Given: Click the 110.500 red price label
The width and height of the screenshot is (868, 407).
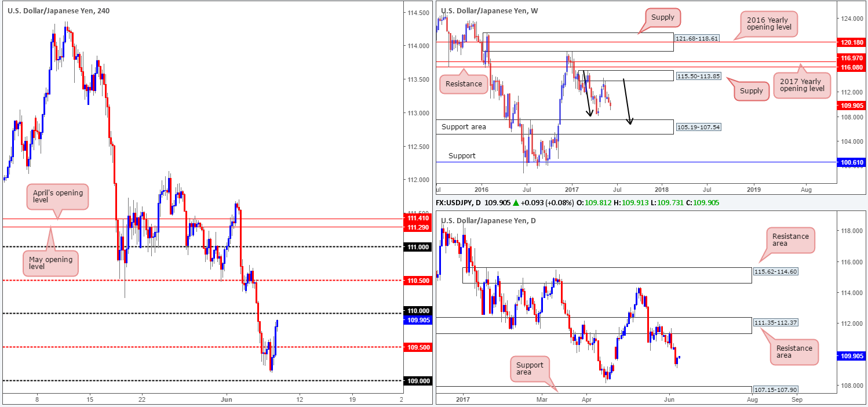Looking at the screenshot, I should tap(418, 281).
